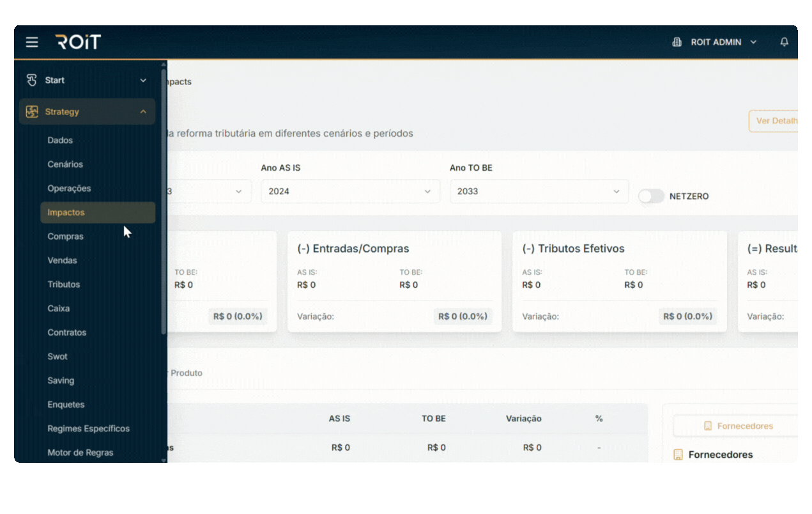Viewport: 812px width, 514px height.
Task: Open the notifications bell
Action: click(784, 42)
